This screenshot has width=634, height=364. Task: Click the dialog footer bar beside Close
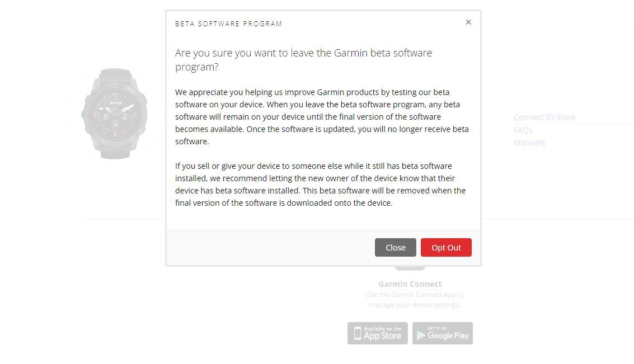[x=269, y=248]
